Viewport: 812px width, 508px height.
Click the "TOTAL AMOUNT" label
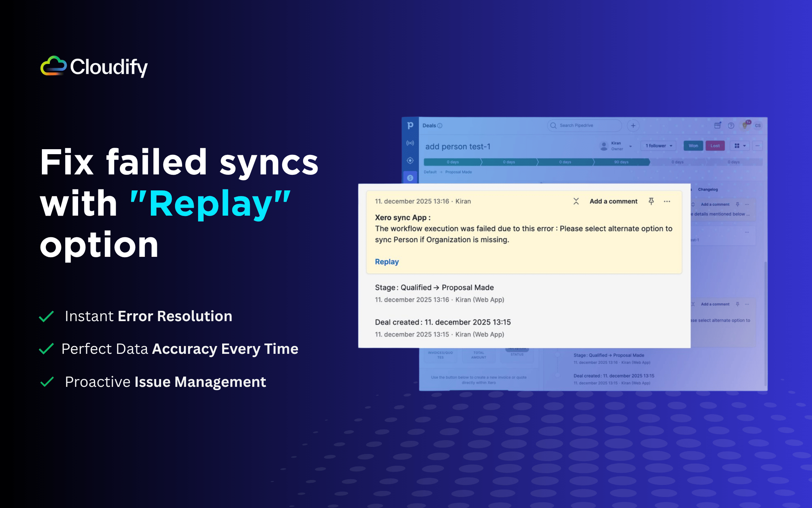pyautogui.click(x=479, y=355)
